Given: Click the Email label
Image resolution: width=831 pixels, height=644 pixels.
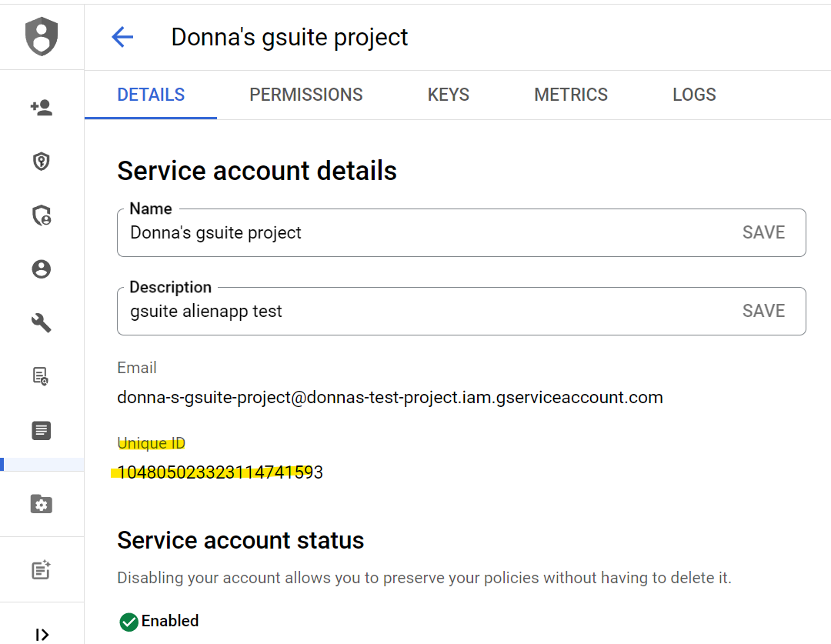Looking at the screenshot, I should coord(137,368).
